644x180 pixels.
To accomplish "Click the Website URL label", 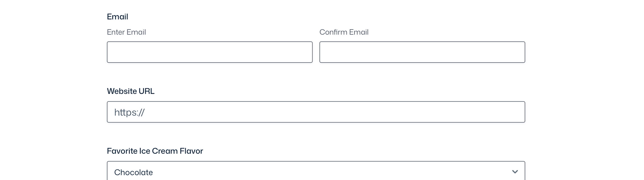I will coord(131,91).
